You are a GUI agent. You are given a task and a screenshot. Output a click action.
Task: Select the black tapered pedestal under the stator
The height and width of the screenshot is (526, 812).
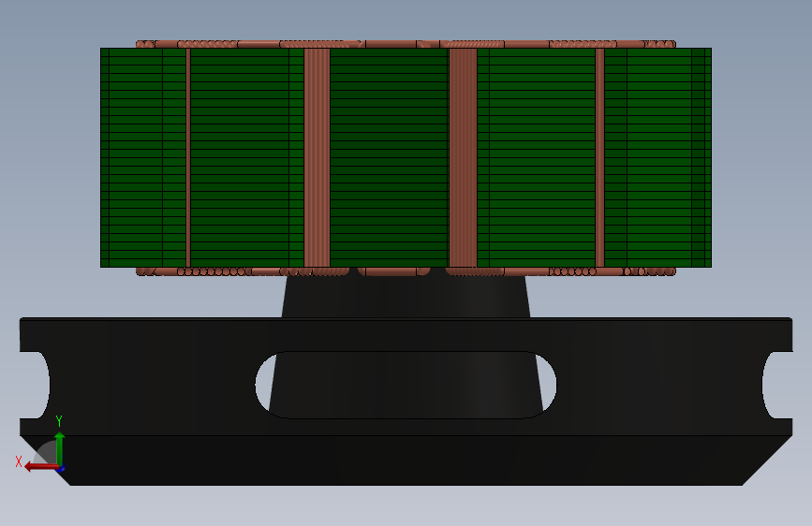406,296
